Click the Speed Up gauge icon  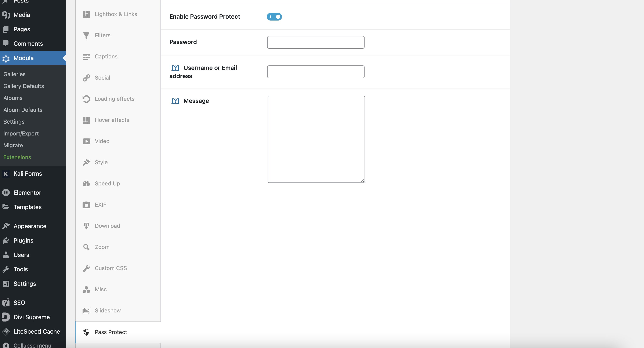pos(86,184)
